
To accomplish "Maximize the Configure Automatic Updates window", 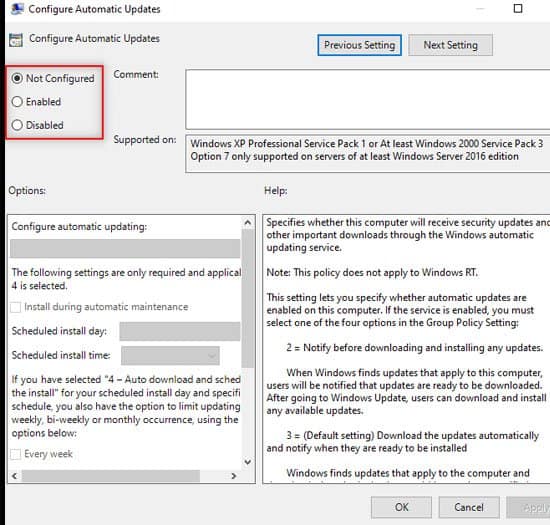I will point(518,8).
